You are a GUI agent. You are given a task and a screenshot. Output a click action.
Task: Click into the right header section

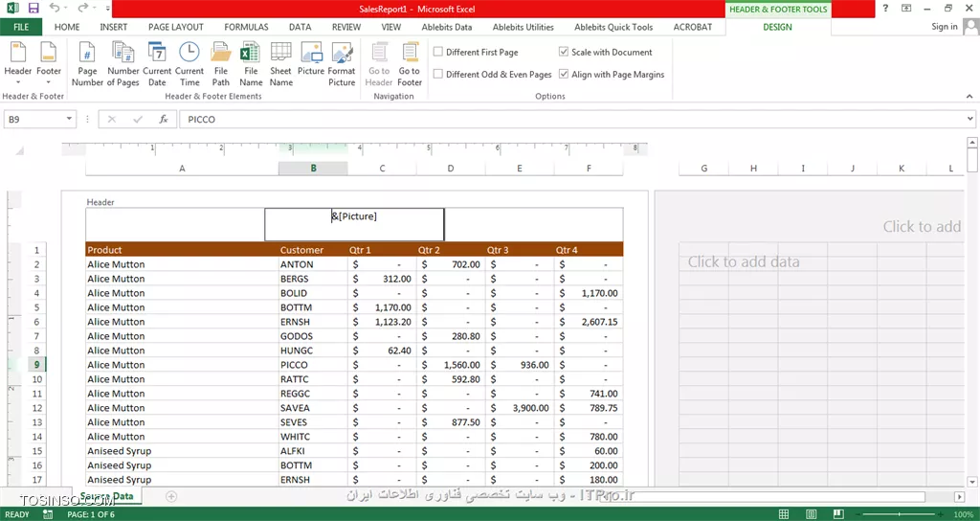[x=534, y=224]
